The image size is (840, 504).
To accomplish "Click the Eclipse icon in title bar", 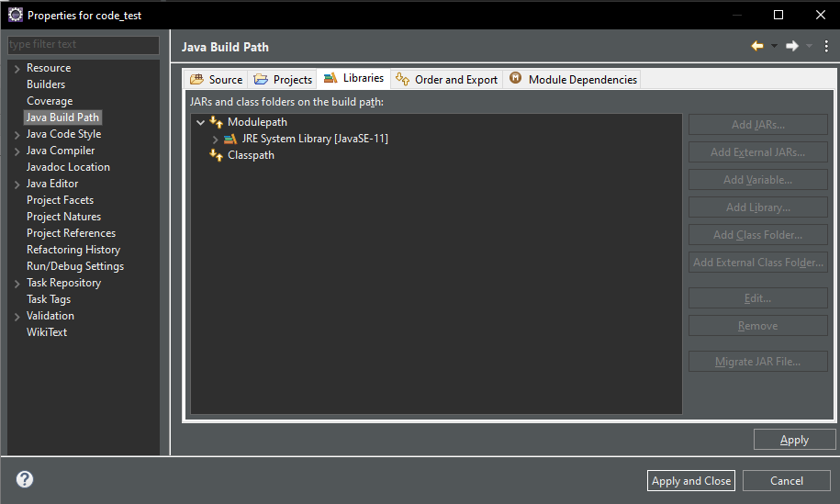I will (15, 15).
